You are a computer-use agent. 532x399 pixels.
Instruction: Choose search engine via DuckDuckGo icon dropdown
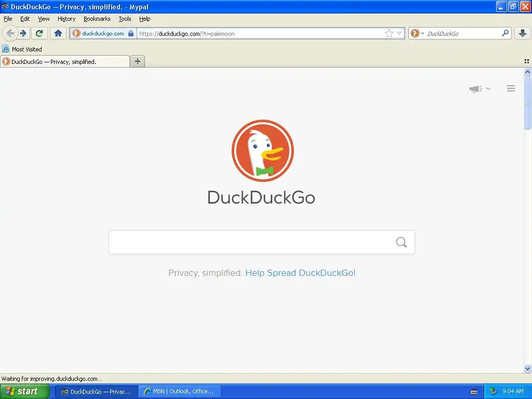[417, 33]
